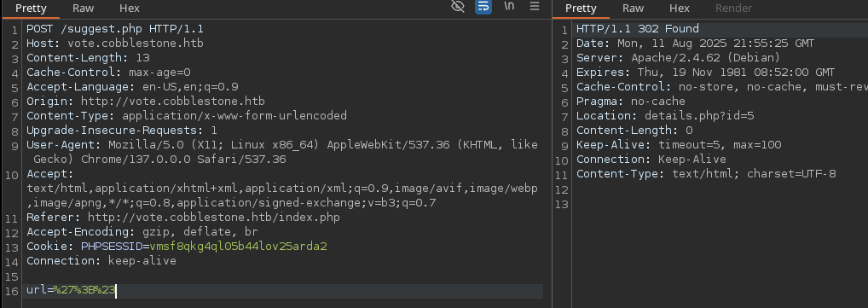Click the Gecko) Chrome/137.0.0.0 Safari continuation line

point(159,159)
